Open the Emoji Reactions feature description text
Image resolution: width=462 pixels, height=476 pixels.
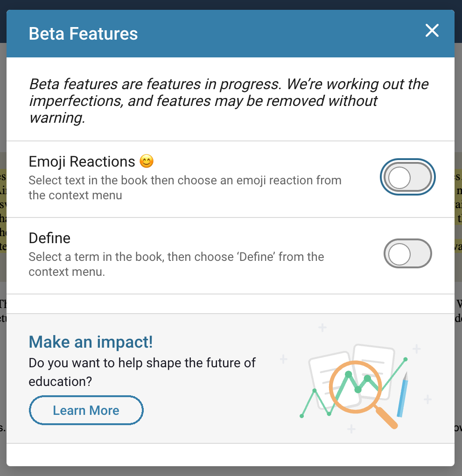[185, 188]
